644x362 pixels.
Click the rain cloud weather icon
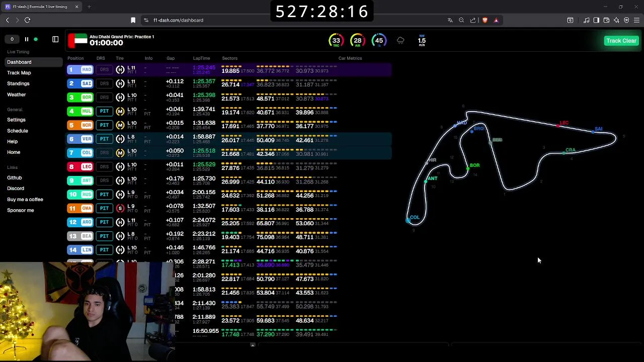coord(400,40)
